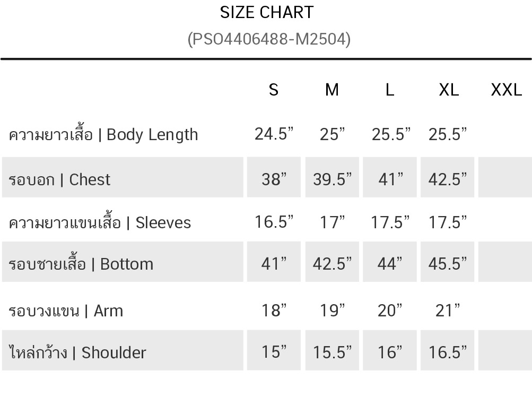Click the Bottom row label

pyautogui.click(x=81, y=264)
